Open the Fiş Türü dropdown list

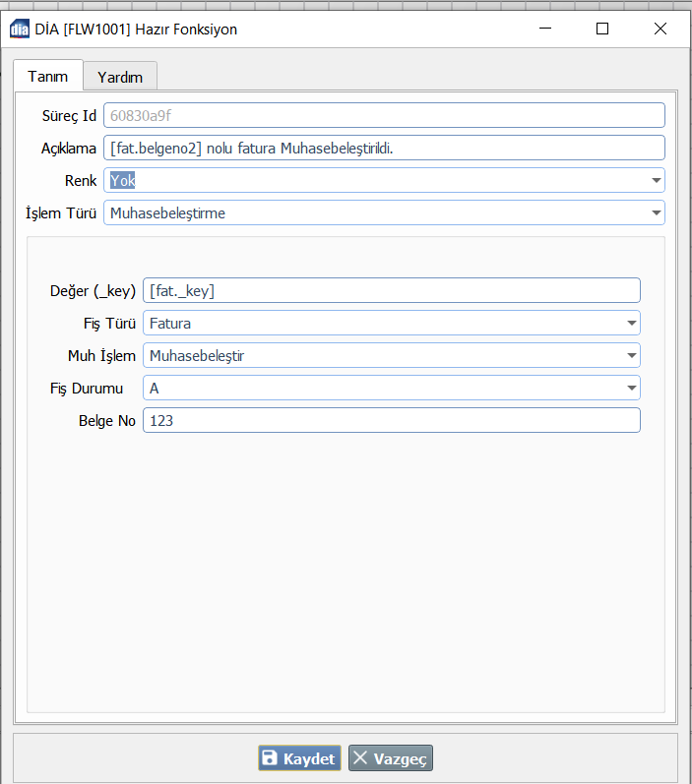(x=631, y=323)
